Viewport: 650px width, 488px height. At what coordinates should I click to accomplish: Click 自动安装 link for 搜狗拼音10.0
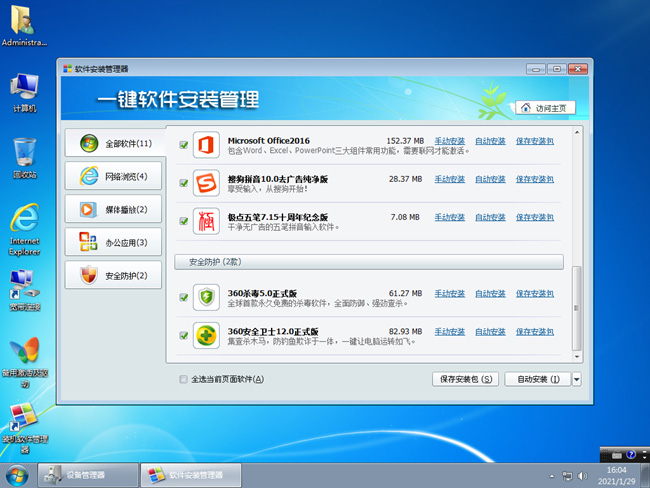490,179
